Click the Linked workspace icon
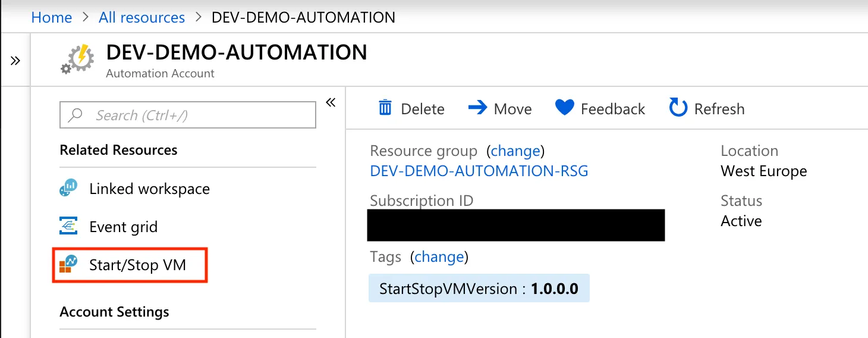 [69, 189]
